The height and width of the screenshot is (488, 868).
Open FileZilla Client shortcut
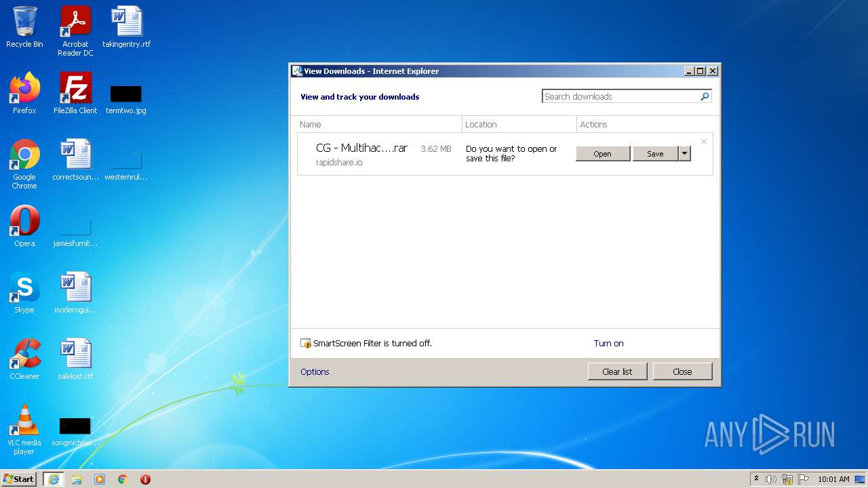[x=75, y=94]
